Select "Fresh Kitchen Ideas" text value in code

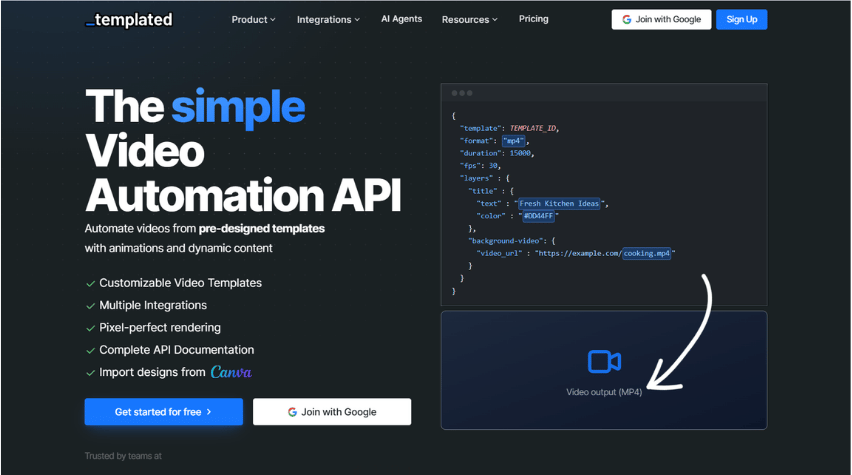[559, 203]
